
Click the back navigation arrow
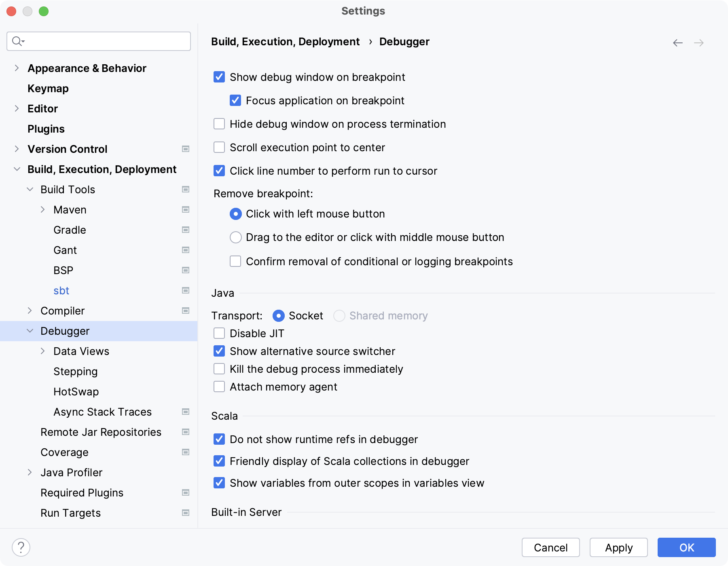click(677, 42)
